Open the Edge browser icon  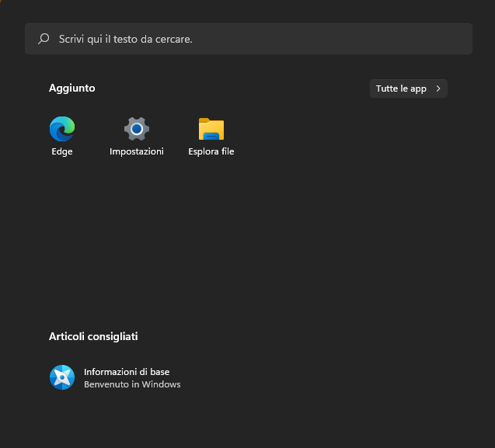click(x=62, y=129)
